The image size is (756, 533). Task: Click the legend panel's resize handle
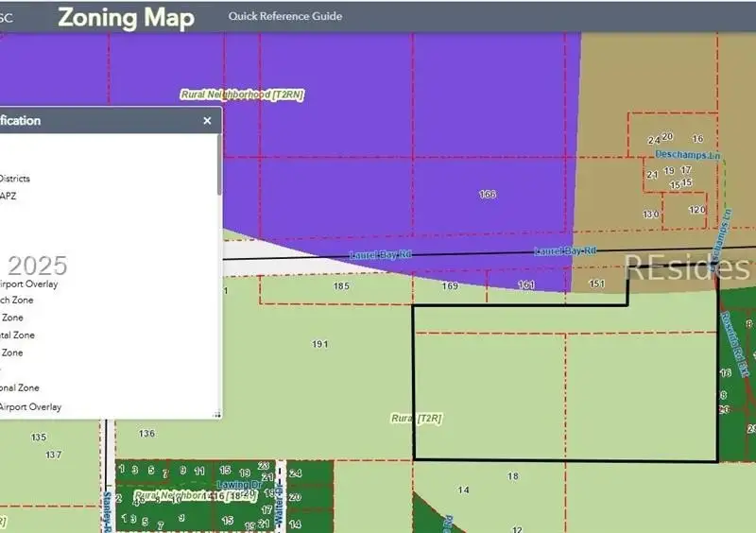(216, 413)
